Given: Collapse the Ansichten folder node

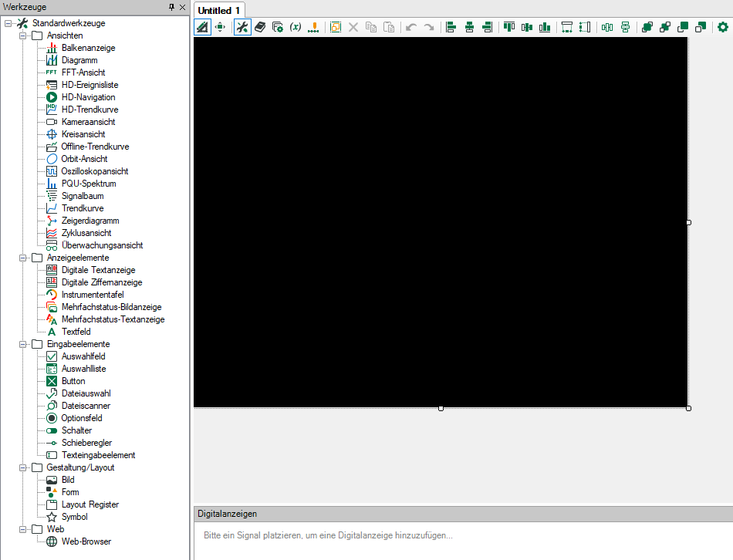Looking at the screenshot, I should click(x=23, y=35).
